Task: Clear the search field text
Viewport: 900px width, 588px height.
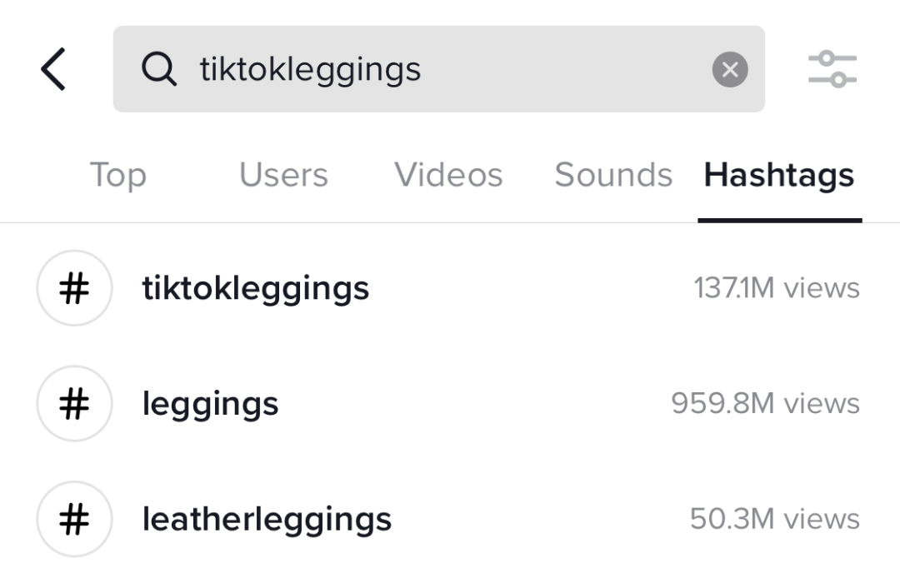Action: [x=729, y=70]
